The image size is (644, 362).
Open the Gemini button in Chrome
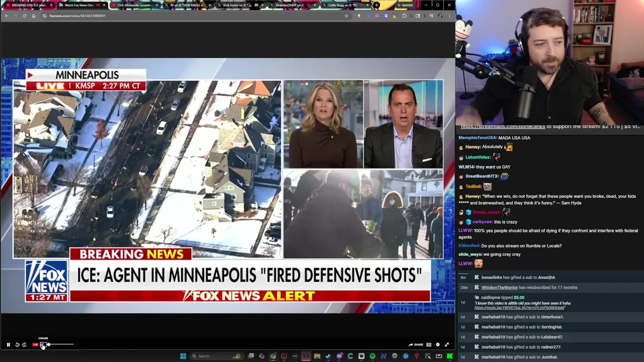click(x=406, y=5)
